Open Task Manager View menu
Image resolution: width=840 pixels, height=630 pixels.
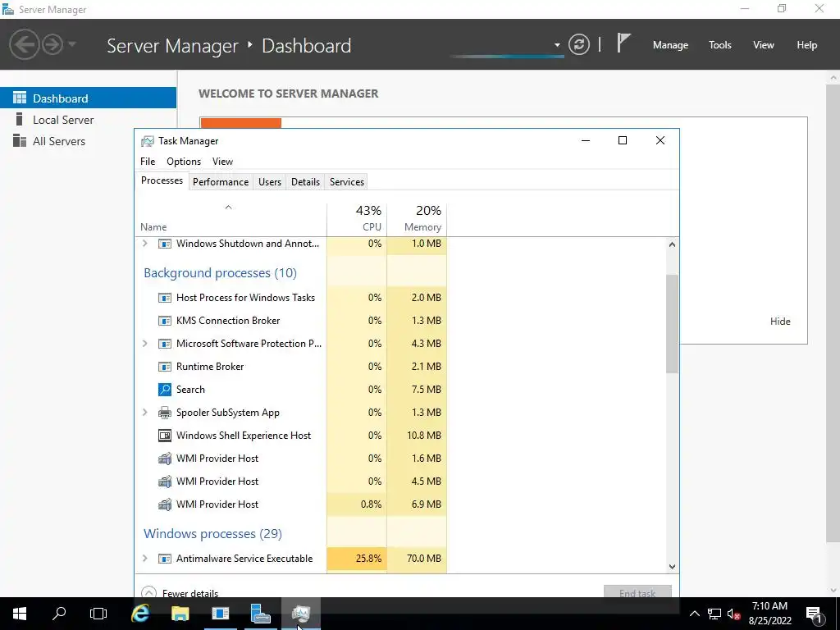click(222, 162)
